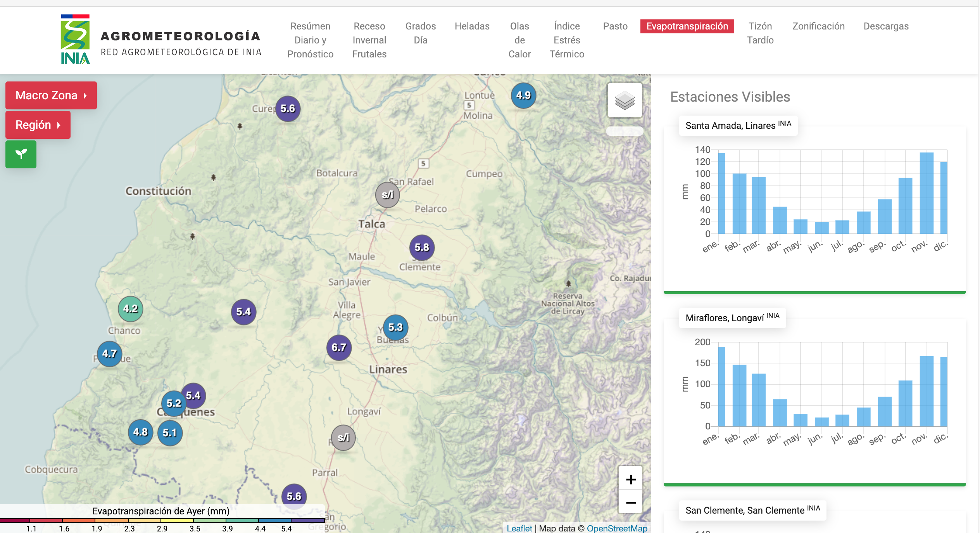This screenshot has width=980, height=533.
Task: Zoom out the map with minus button
Action: 630,502
